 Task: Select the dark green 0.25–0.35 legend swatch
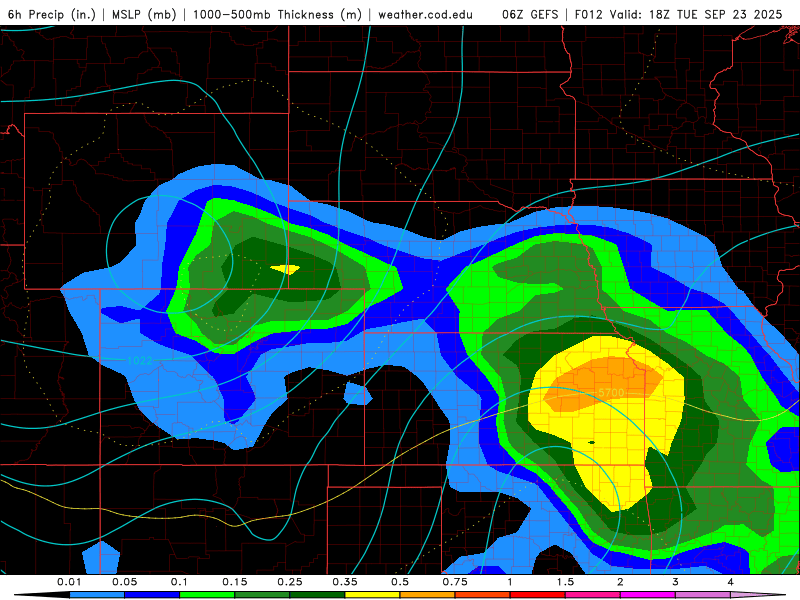(317, 595)
